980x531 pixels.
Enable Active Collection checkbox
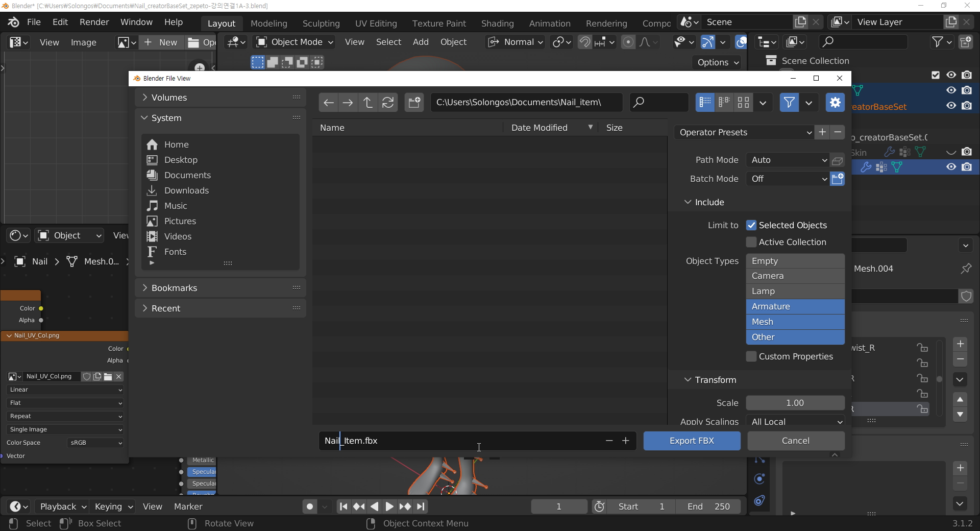pyautogui.click(x=751, y=243)
